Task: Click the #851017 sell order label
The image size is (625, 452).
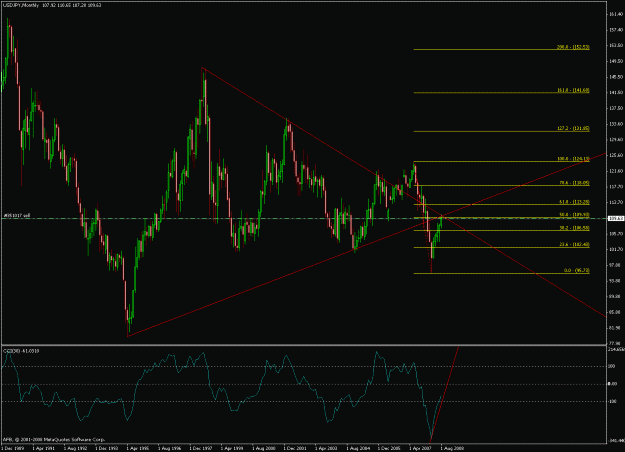Action: (x=17, y=215)
